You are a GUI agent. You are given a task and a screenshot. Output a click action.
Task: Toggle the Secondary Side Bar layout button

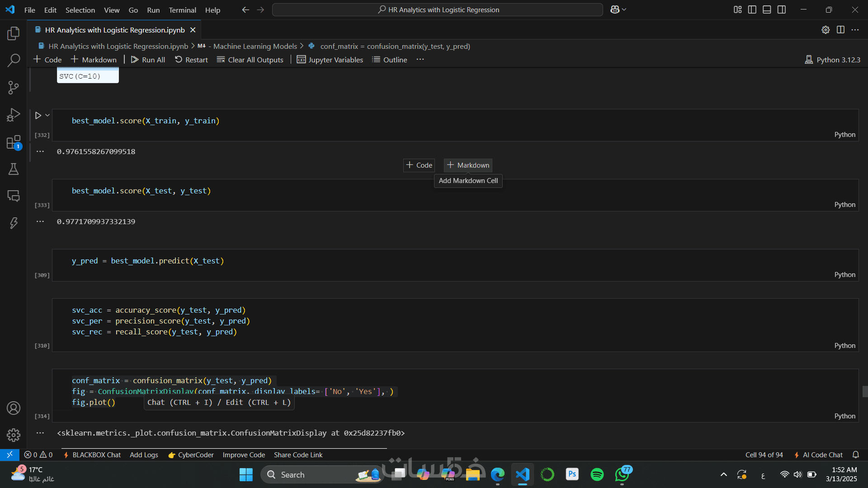click(782, 9)
